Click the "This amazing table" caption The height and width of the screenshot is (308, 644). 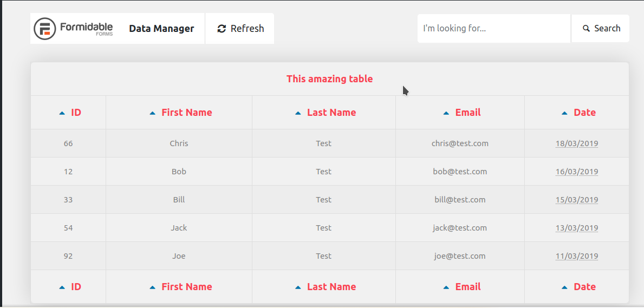coord(329,79)
